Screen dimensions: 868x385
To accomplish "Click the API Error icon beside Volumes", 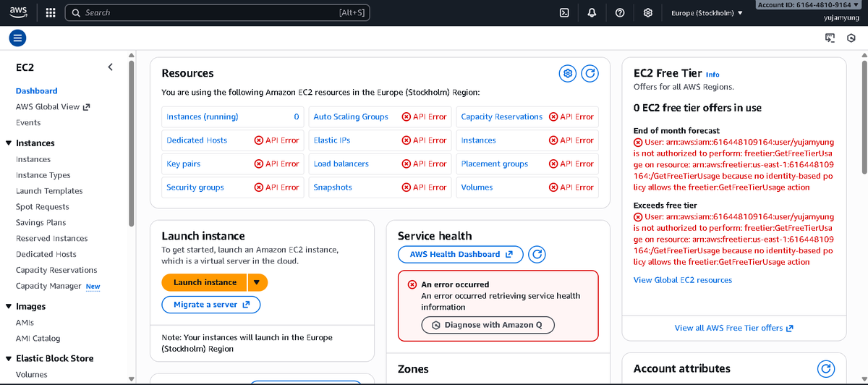I will tap(553, 187).
